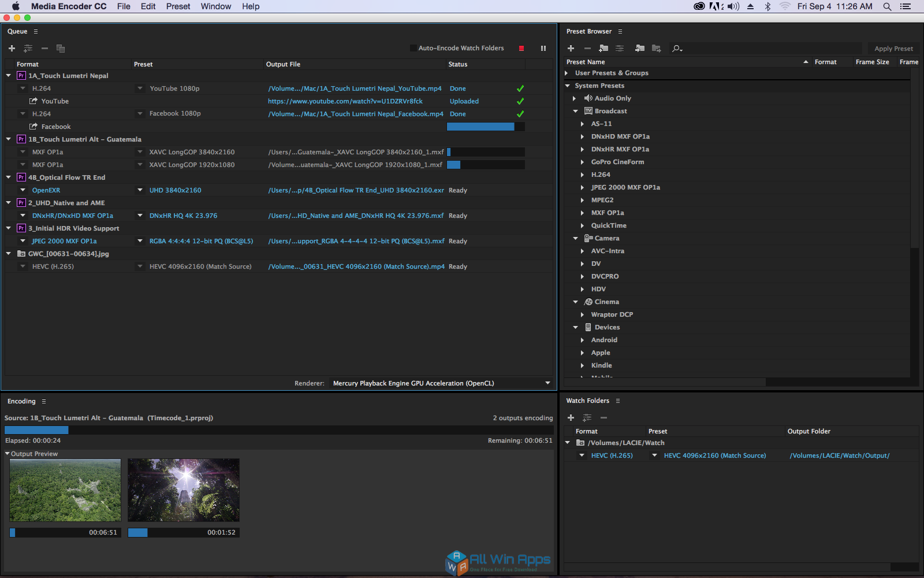924x578 pixels.
Task: Open Creative Cloud menu bar icon
Action: 699,6
